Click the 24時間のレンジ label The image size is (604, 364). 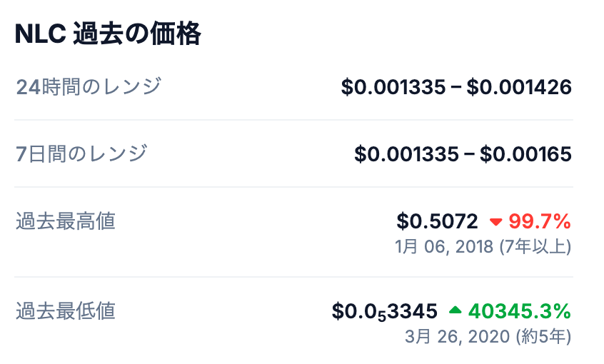(89, 86)
